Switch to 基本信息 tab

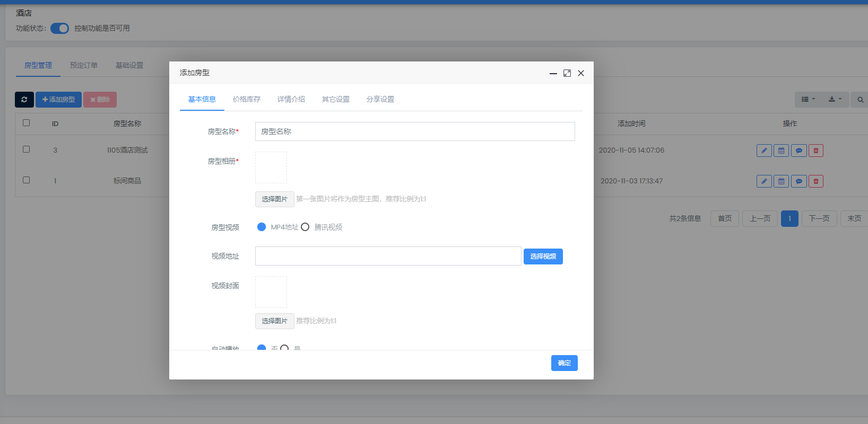202,99
